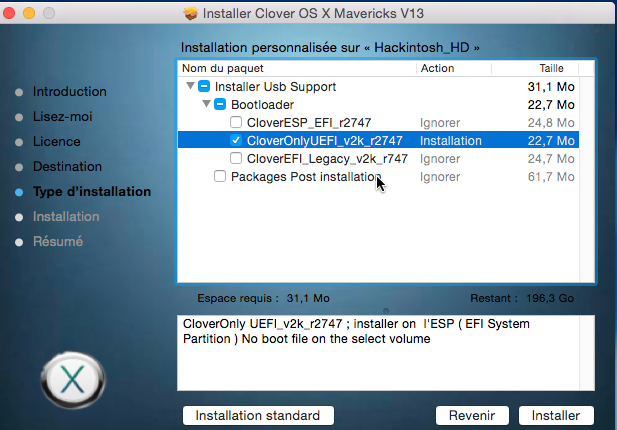Check the CloverESP_EFI_r2747 checkbox
Image resolution: width=617 pixels, height=430 pixels.
[x=236, y=122]
